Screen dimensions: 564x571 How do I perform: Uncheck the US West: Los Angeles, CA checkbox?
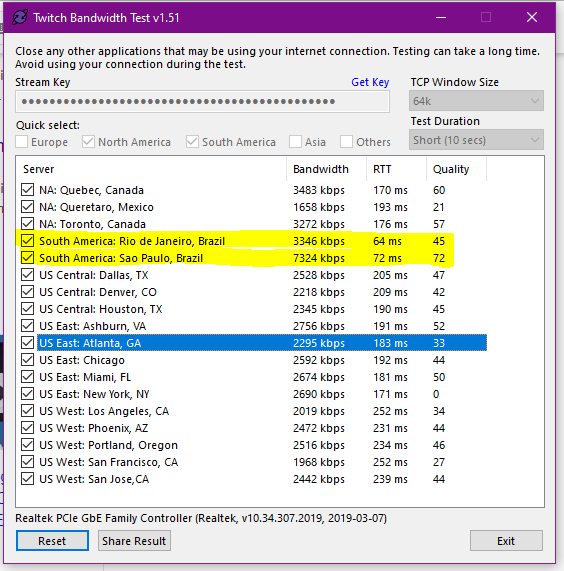pos(27,411)
